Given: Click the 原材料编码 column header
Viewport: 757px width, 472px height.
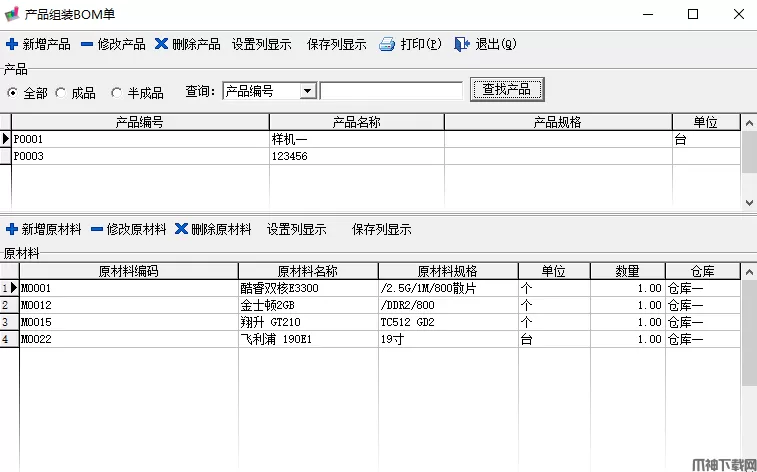Looking at the screenshot, I should tap(129, 271).
